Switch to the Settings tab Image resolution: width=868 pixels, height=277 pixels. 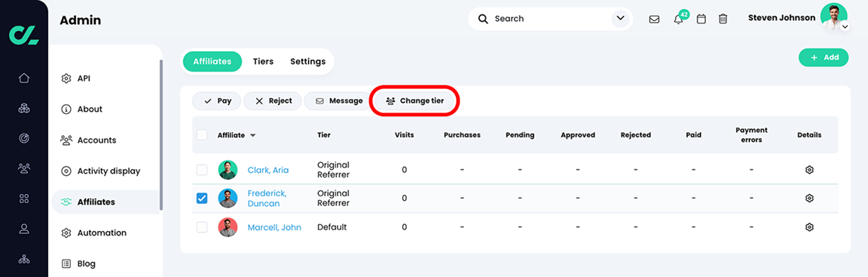tap(307, 61)
